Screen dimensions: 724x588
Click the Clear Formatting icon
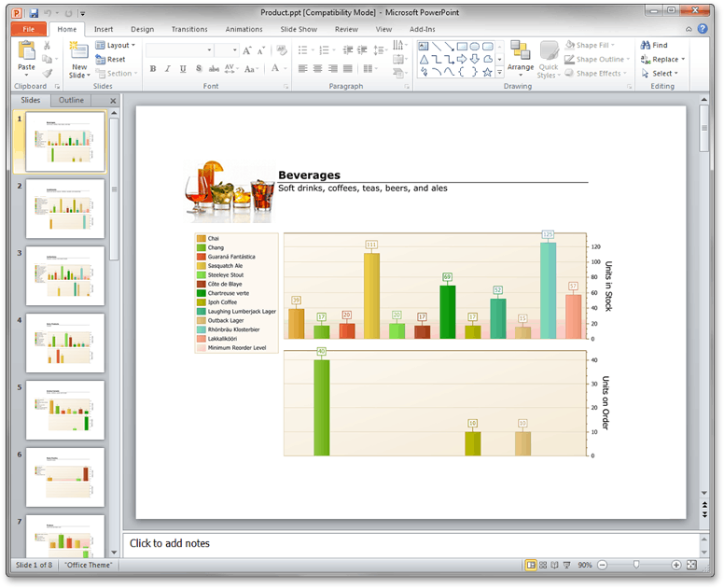click(x=281, y=50)
